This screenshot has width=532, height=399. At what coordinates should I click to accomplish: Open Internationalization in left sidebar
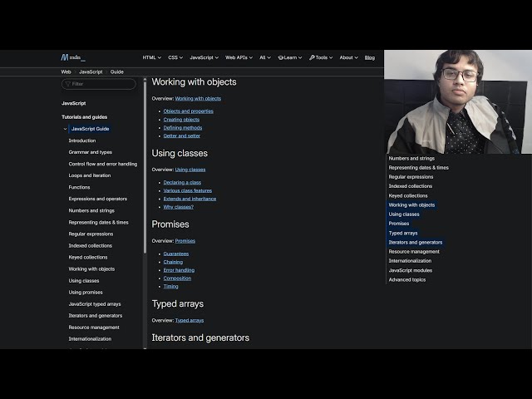(90, 339)
